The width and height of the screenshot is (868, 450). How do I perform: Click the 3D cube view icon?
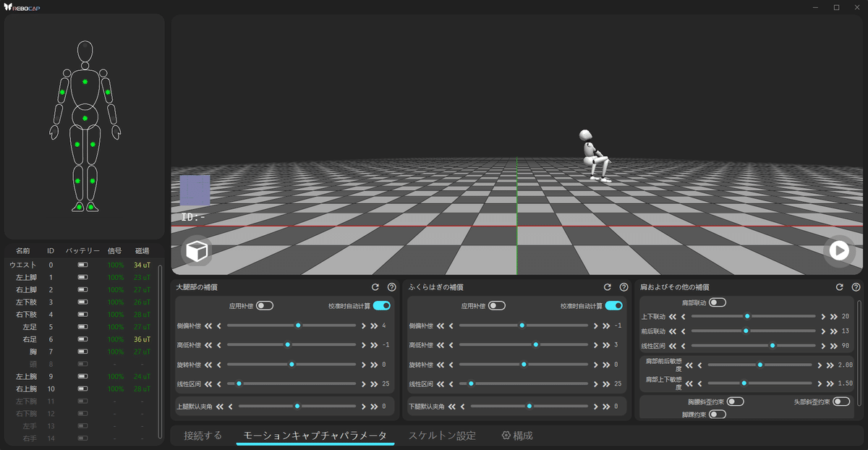(x=197, y=251)
